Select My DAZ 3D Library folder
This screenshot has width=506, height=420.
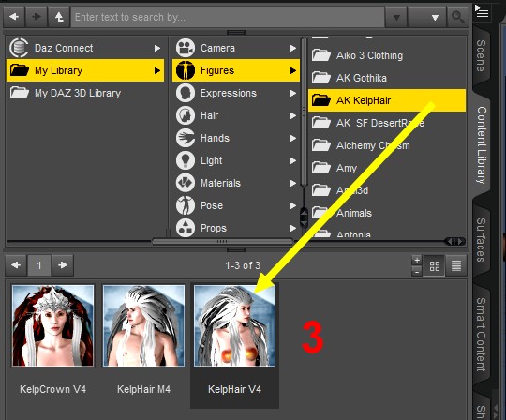[85, 93]
